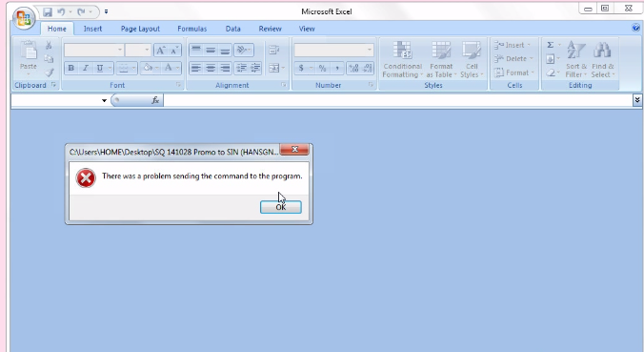Switch to the Page Layout tab
The height and width of the screenshot is (352, 644).
pyautogui.click(x=140, y=29)
